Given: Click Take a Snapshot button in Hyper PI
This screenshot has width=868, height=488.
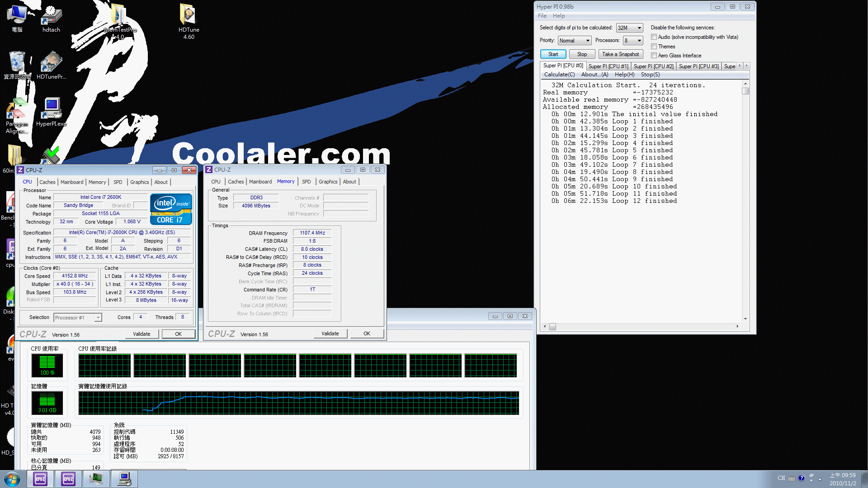Looking at the screenshot, I should pyautogui.click(x=621, y=54).
